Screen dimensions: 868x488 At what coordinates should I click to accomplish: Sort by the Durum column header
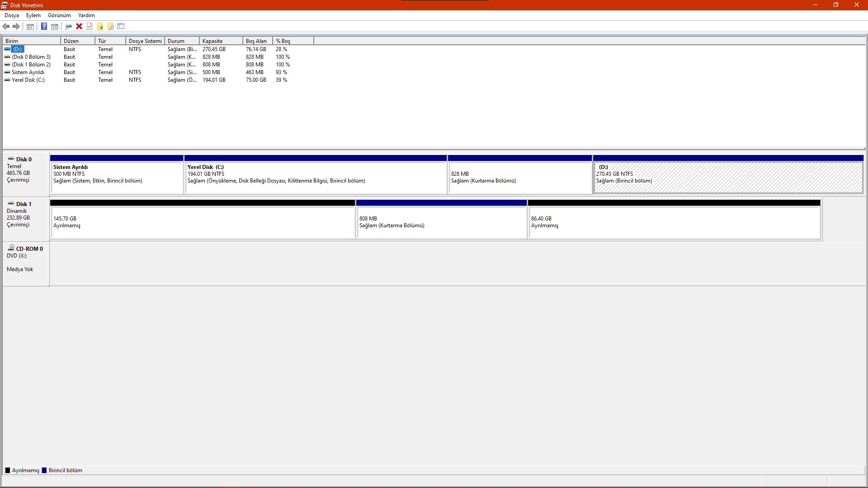[182, 41]
